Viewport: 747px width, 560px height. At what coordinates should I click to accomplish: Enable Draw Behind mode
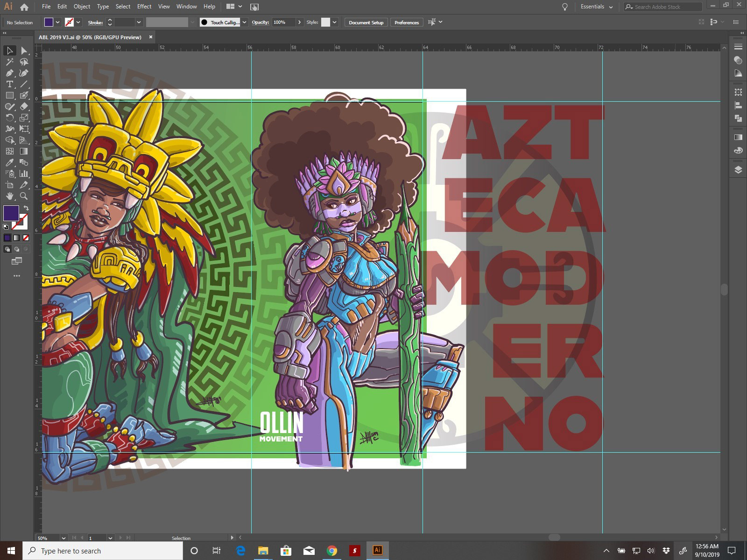tap(17, 249)
